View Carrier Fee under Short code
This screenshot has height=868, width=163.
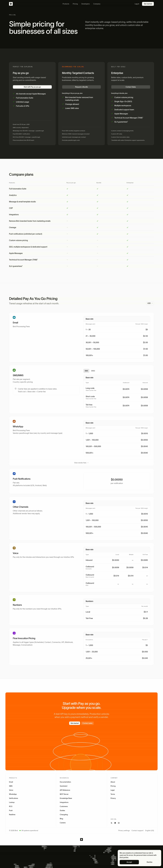91,399
